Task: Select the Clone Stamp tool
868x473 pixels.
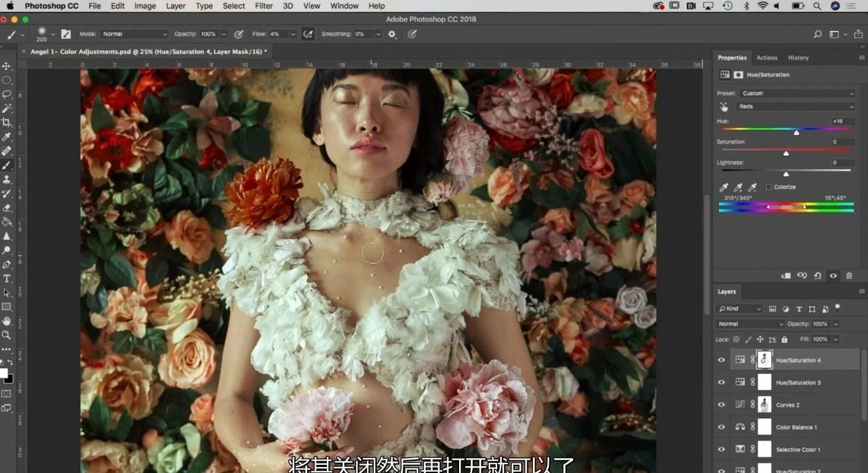Action: [7, 180]
